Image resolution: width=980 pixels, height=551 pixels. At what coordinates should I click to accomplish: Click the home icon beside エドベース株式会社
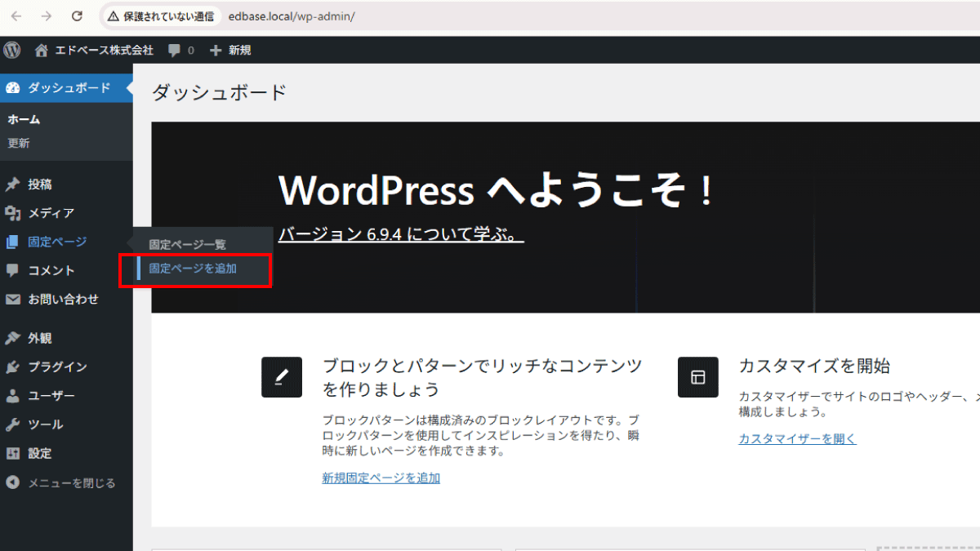pos(42,50)
